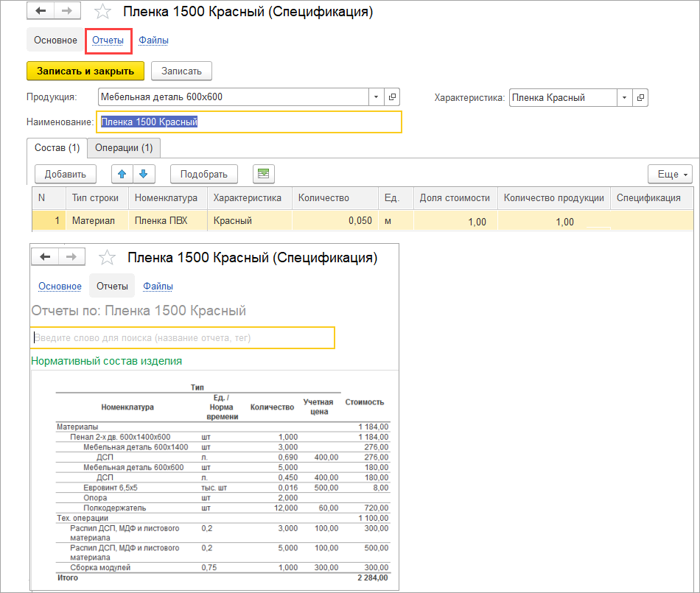The height and width of the screenshot is (593, 700).
Task: Click the Добавить button
Action: 66,174
